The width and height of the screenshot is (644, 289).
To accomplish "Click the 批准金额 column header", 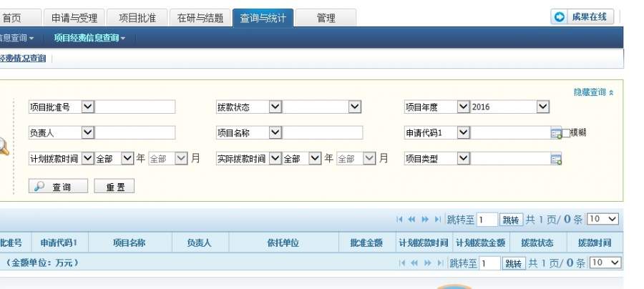I will [366, 243].
